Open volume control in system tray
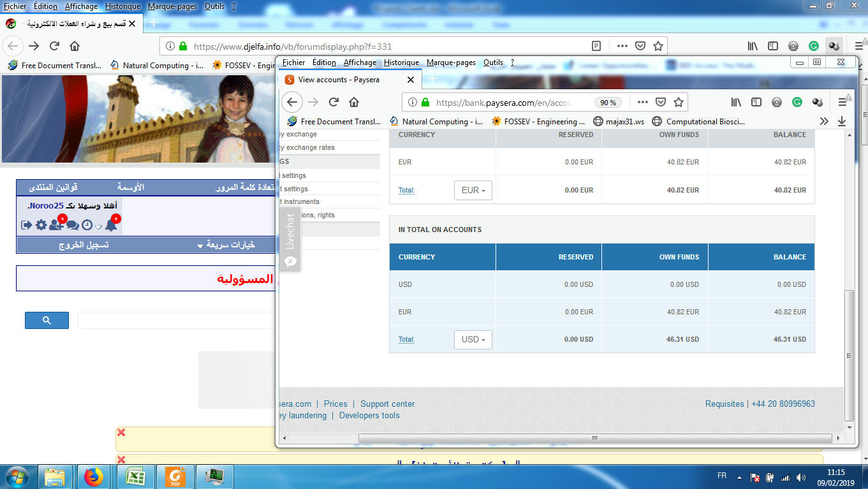The image size is (868, 489). [x=802, y=477]
